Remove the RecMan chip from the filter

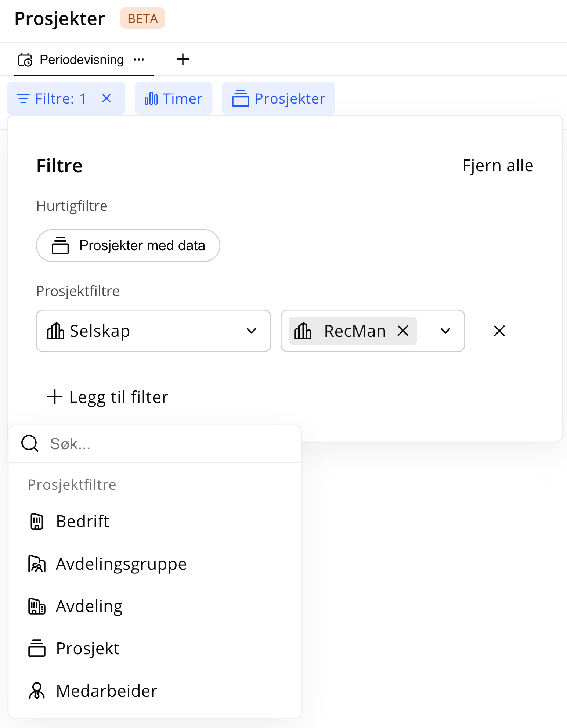click(403, 331)
